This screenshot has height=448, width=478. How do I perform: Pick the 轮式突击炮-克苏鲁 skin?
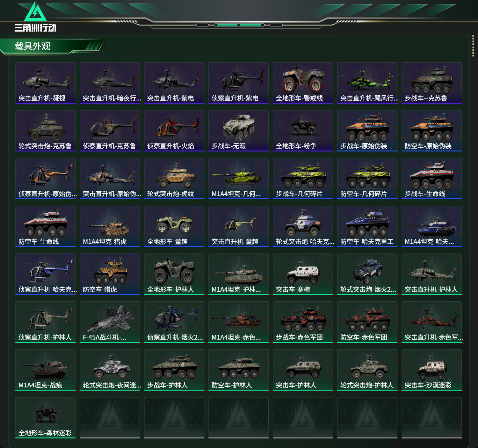(46, 131)
